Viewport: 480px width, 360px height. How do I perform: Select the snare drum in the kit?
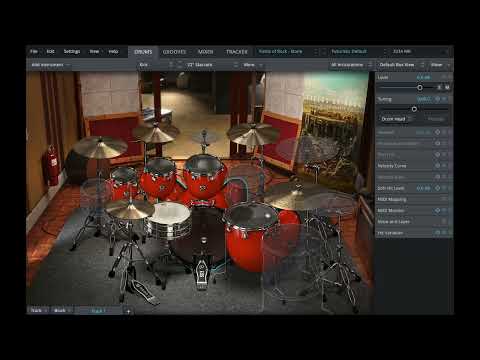[169, 220]
